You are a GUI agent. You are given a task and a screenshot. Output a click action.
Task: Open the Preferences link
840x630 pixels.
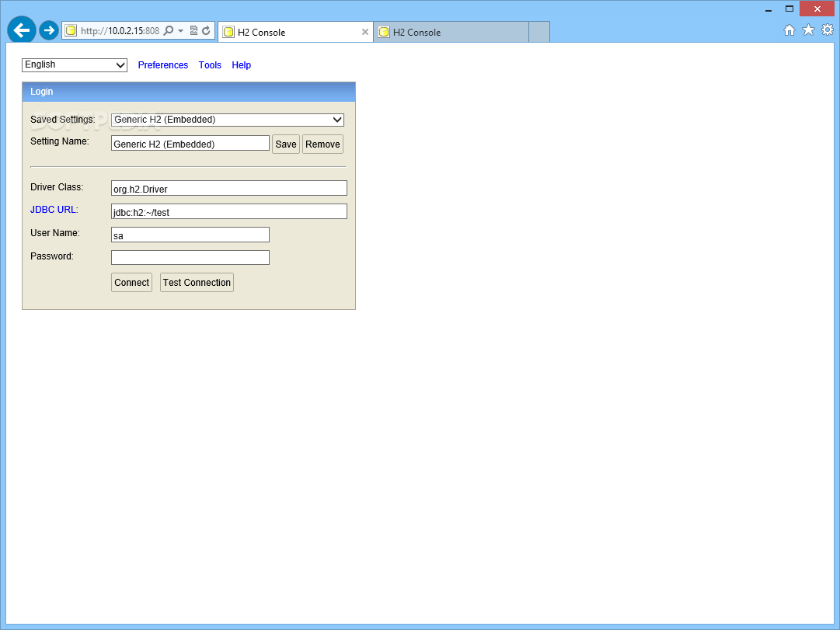coord(163,64)
